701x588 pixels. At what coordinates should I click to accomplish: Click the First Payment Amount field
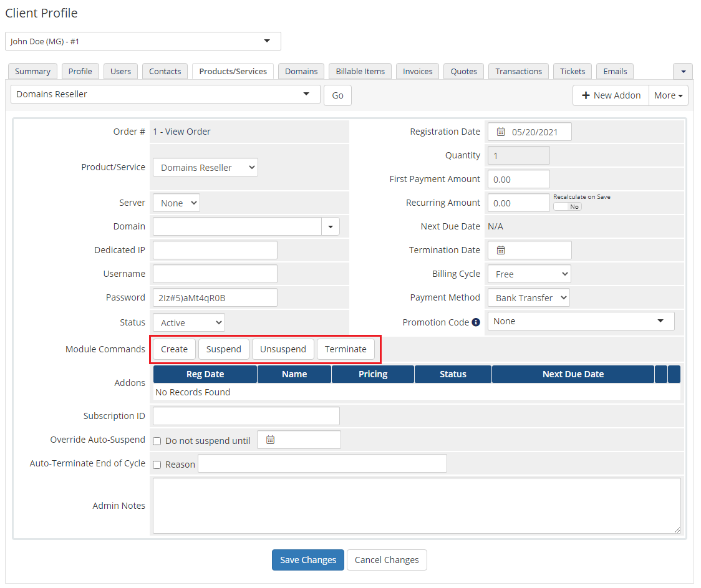click(519, 179)
